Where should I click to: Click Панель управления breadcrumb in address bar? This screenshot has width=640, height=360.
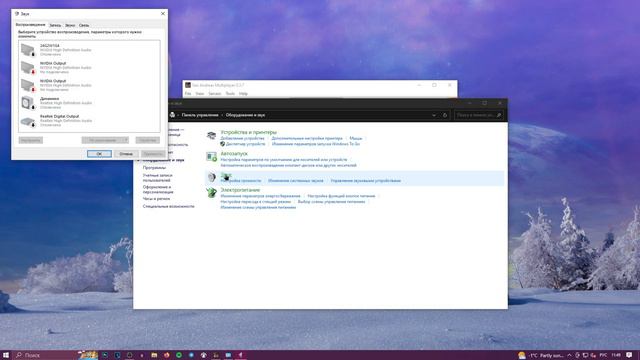coord(200,115)
